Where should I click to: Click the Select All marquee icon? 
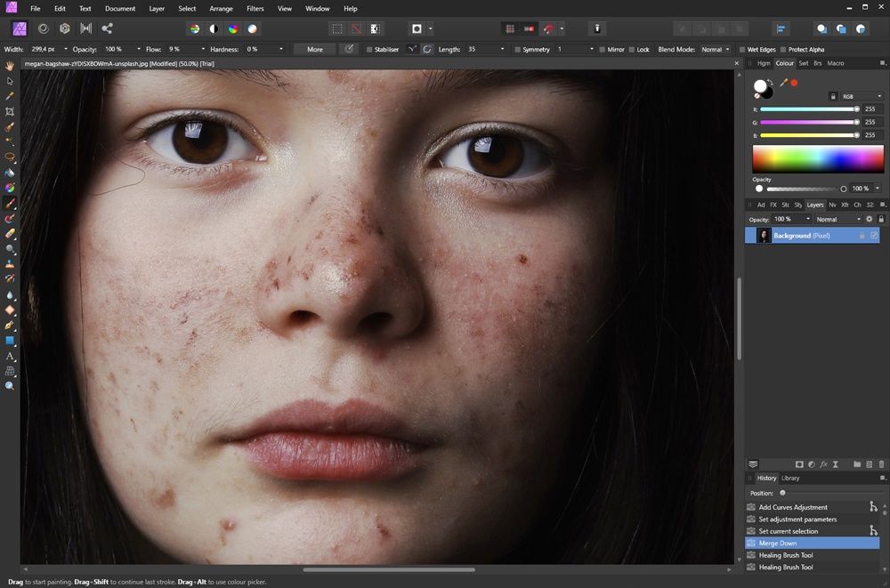point(337,28)
